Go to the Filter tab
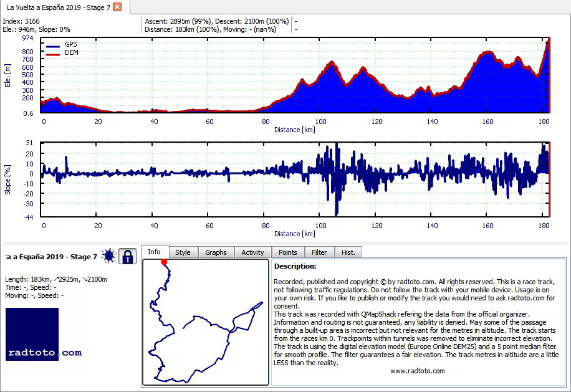Screen dimensions: 571x392 pos(319,252)
